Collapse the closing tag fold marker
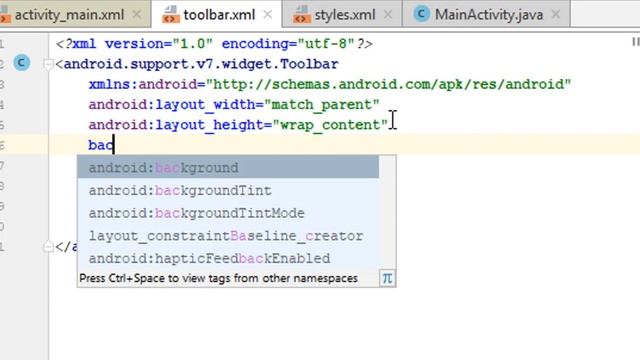This screenshot has width=640, height=360. pyautogui.click(x=48, y=247)
